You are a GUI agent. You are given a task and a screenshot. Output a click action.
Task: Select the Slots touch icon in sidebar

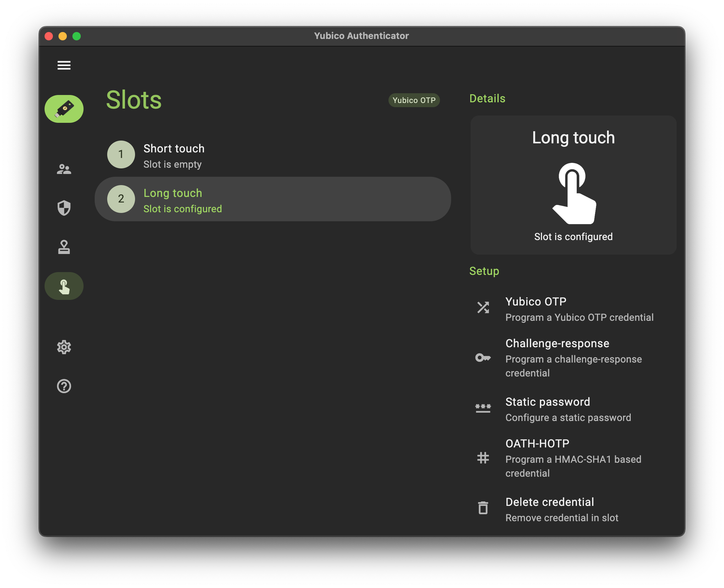(x=64, y=286)
